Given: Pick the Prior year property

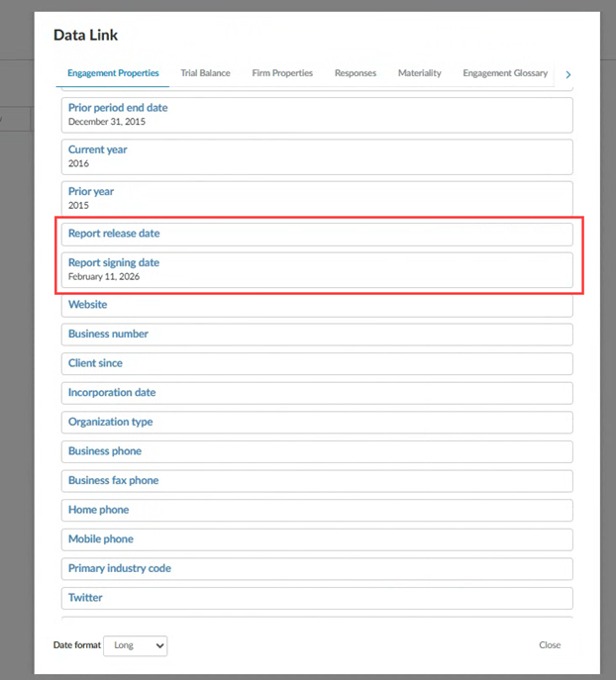Looking at the screenshot, I should (x=317, y=198).
